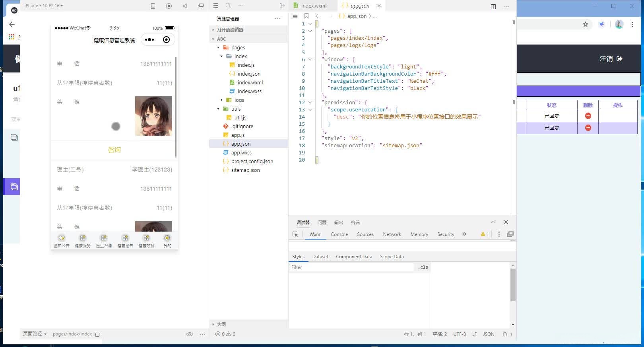Click the bookmark icon in the editor breadcrumb bar
Screen dimensions: 644x347
coord(306,16)
